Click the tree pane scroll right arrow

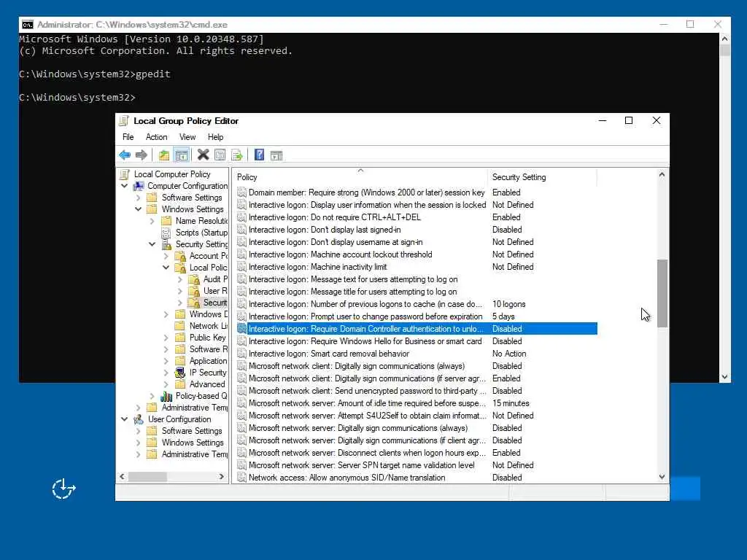coord(222,477)
